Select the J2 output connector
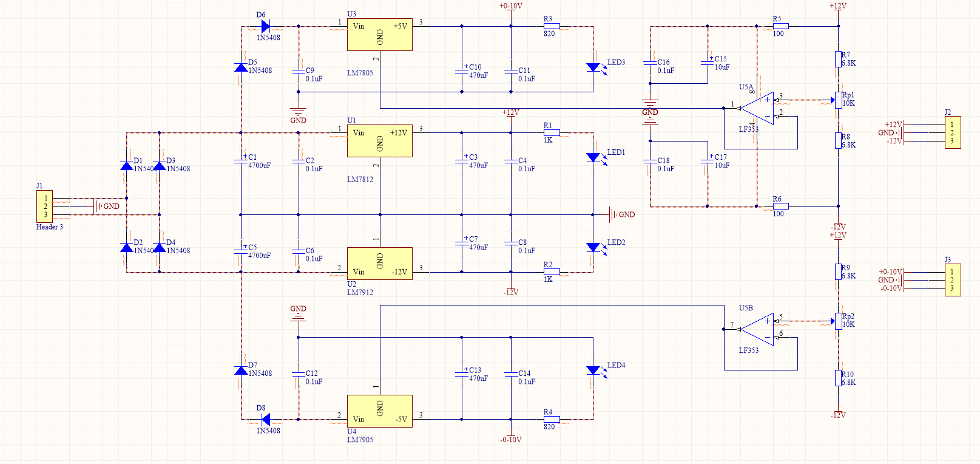The height and width of the screenshot is (464, 980). click(x=953, y=132)
